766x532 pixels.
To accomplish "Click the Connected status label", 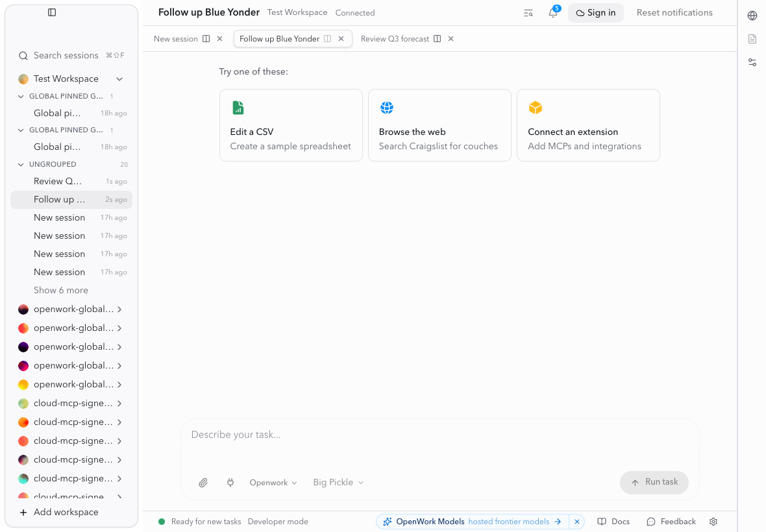I will coord(355,13).
